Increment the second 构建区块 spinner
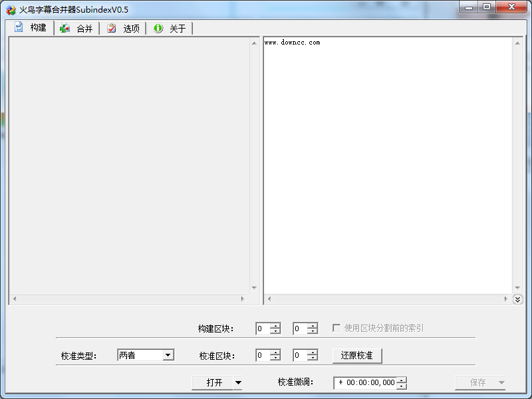 (x=313, y=325)
